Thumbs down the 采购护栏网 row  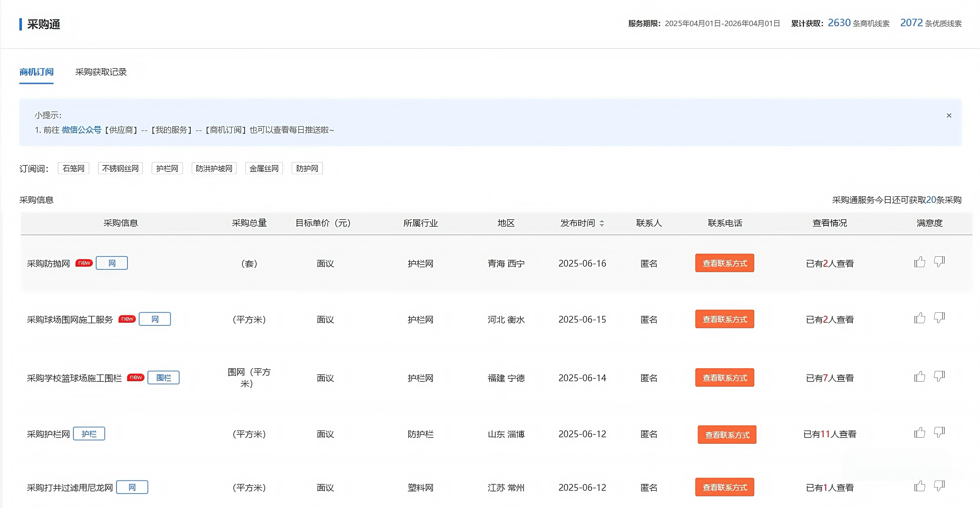[939, 433]
